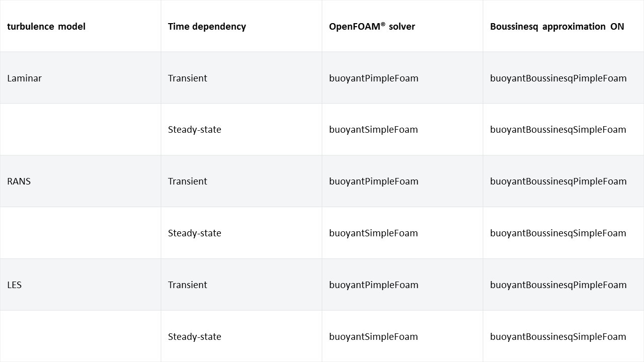
Task: Select "Steady-state" directly below the RANS row
Action: (195, 233)
